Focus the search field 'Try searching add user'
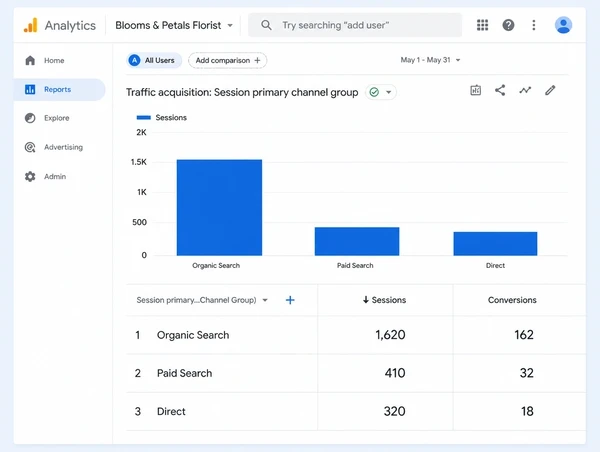 (x=355, y=25)
